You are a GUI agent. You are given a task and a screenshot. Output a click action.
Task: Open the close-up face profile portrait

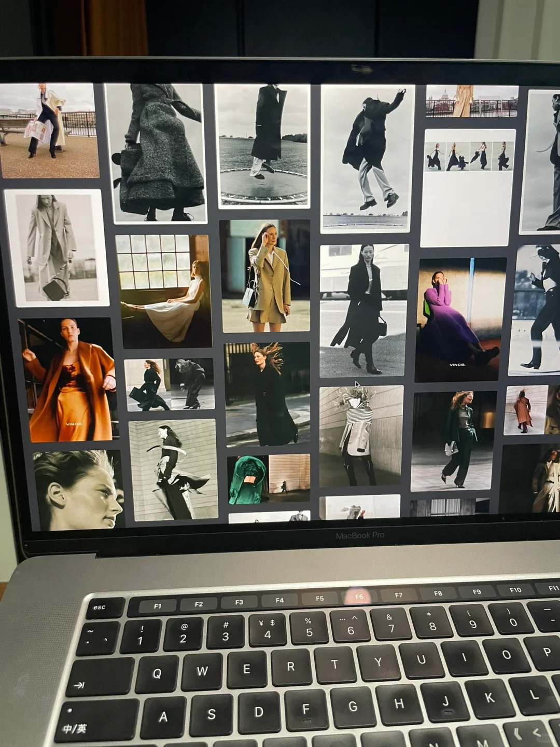tap(79, 490)
